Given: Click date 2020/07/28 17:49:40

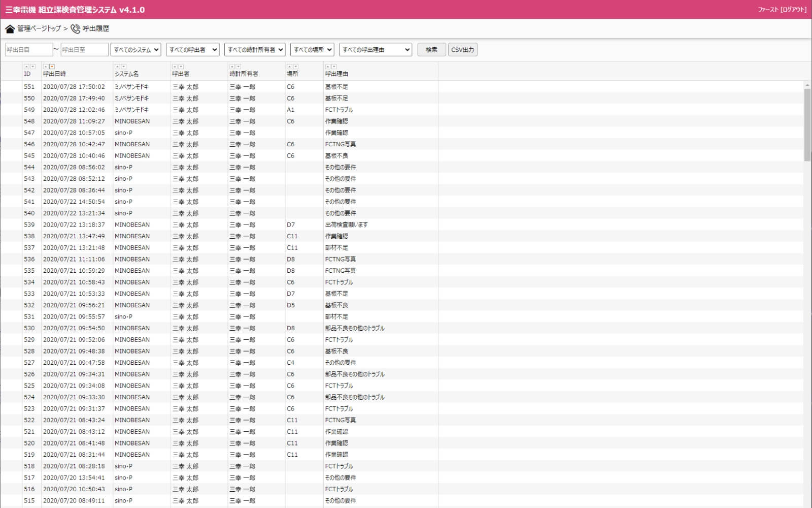Looking at the screenshot, I should (x=74, y=98).
